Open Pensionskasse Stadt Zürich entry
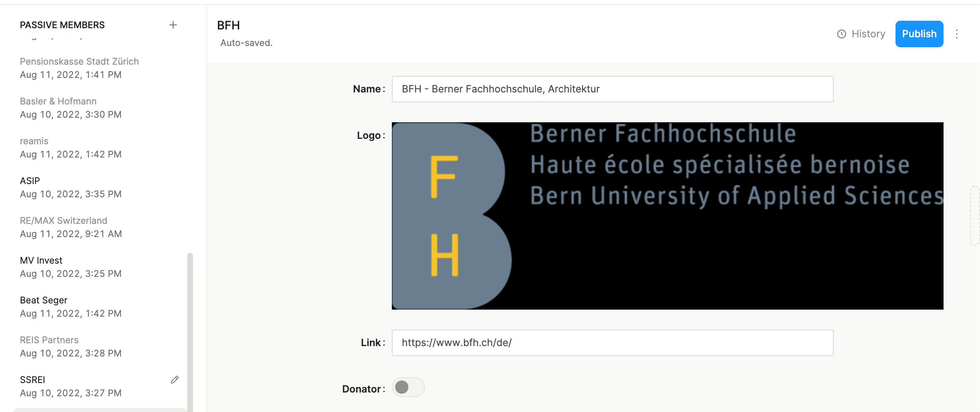This screenshot has height=412, width=980. (x=79, y=68)
